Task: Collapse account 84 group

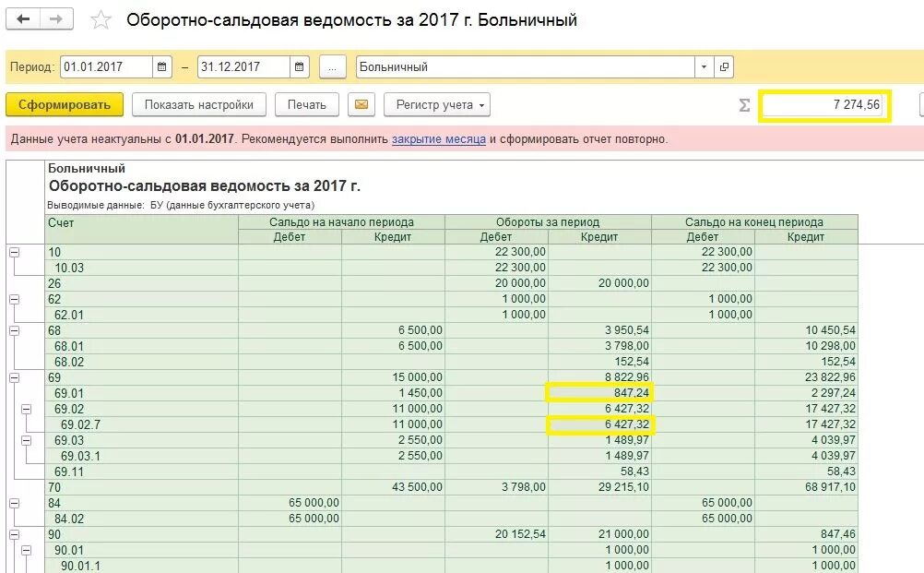Action: (14, 504)
